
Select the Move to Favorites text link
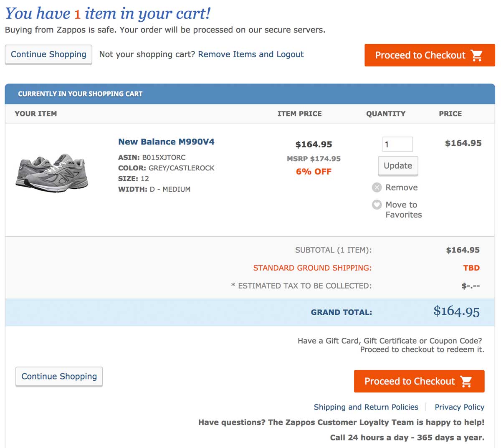click(403, 210)
